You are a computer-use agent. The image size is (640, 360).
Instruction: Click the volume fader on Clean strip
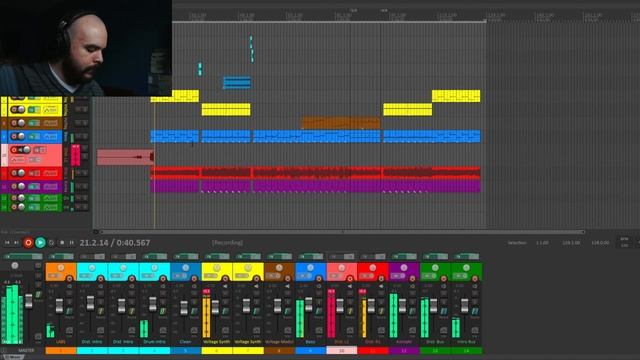184,307
